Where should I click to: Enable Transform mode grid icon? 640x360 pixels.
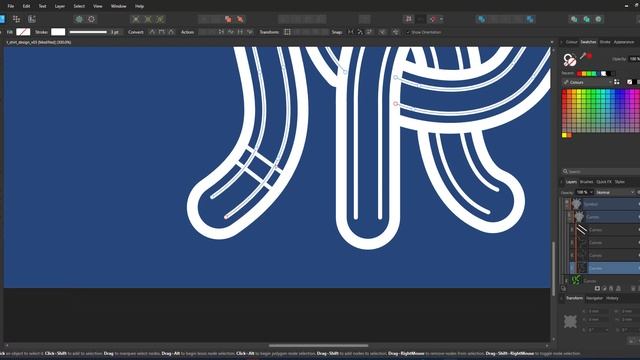coord(287,32)
